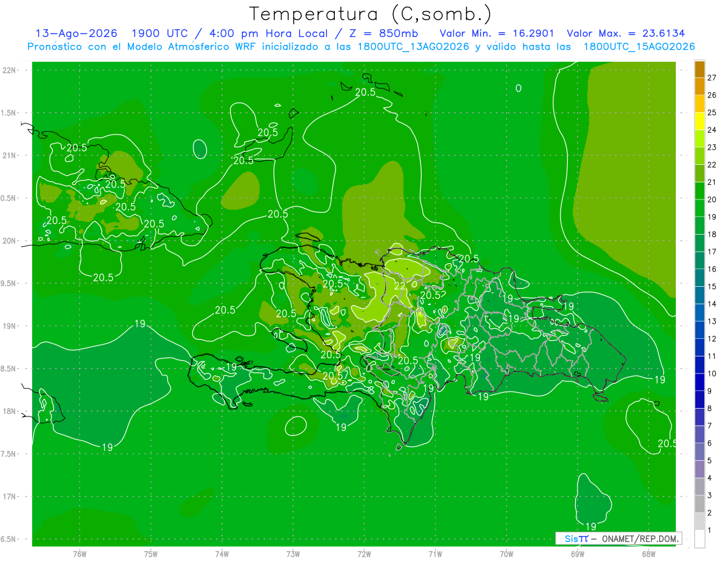Click the gray swatch between 2 and 3
728x562 pixels.
tap(699, 504)
